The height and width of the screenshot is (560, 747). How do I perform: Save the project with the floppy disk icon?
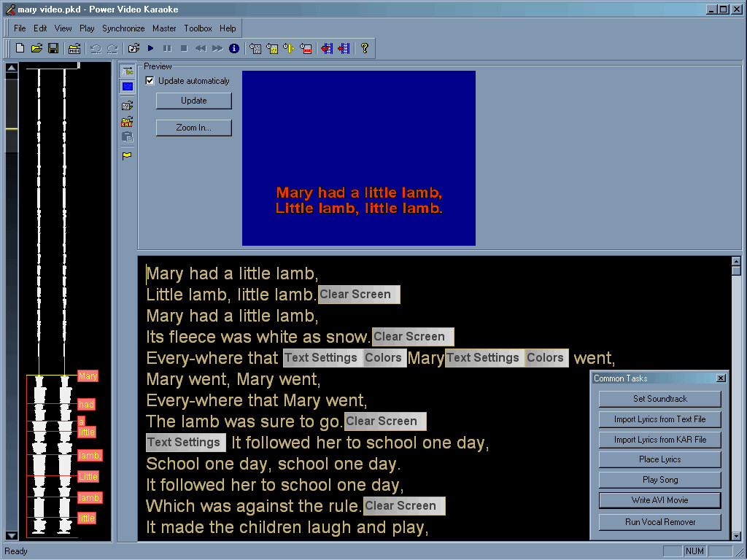pyautogui.click(x=53, y=48)
